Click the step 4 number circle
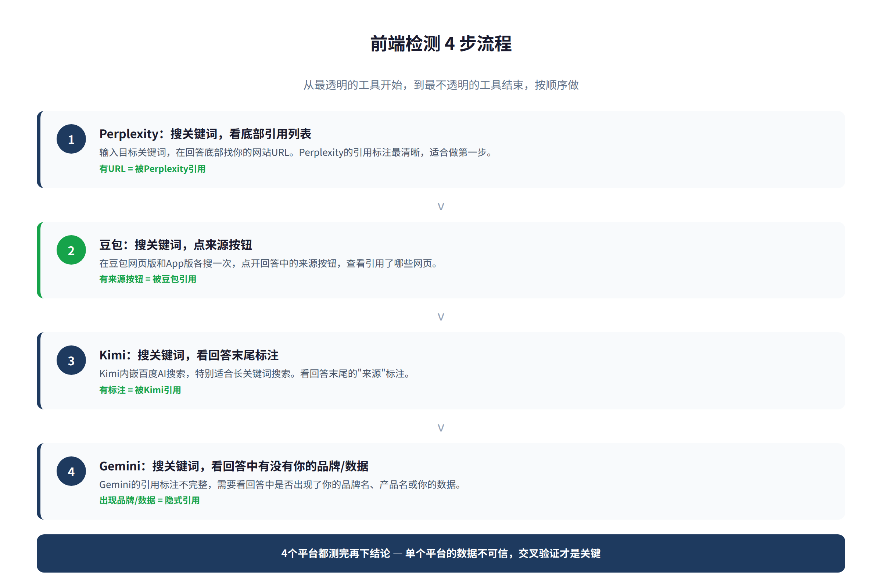The height and width of the screenshot is (588, 882). point(71,472)
